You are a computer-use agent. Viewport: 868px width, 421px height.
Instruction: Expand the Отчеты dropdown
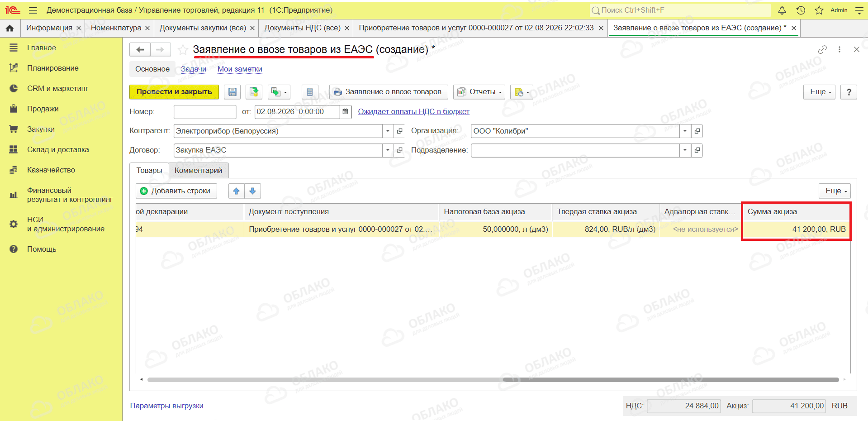[479, 92]
